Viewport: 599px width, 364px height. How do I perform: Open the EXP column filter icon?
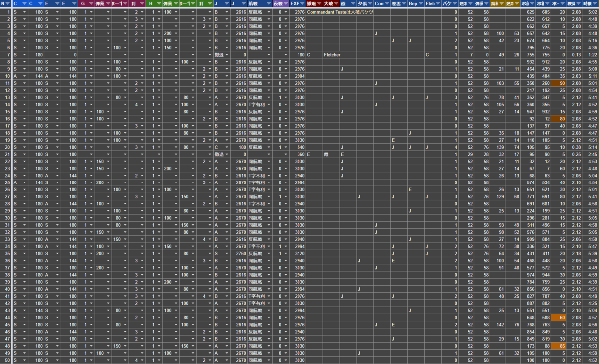click(302, 4)
